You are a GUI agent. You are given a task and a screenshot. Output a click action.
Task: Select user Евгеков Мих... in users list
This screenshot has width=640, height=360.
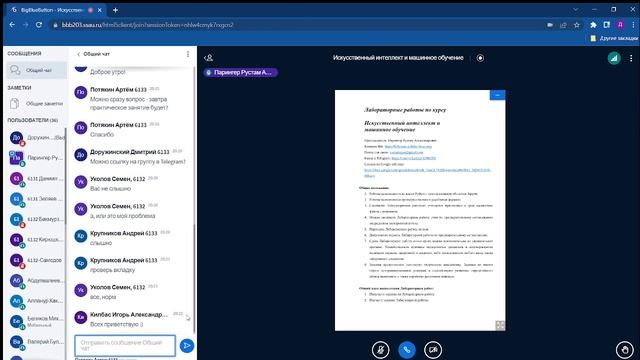tap(37, 321)
